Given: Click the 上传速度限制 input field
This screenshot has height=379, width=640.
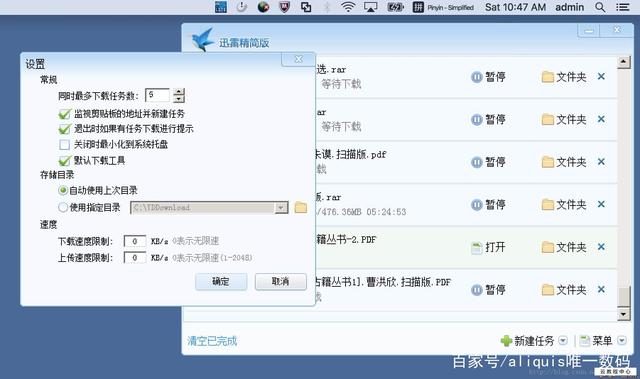Looking at the screenshot, I should (x=135, y=258).
